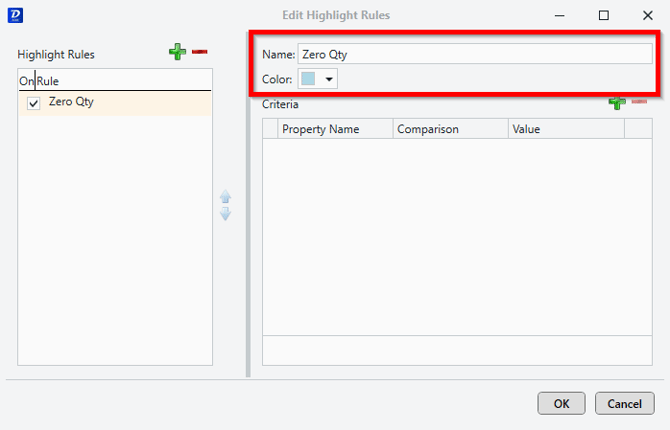The width and height of the screenshot is (670, 430).
Task: Move the rule down with the down arrow
Action: pyautogui.click(x=225, y=214)
